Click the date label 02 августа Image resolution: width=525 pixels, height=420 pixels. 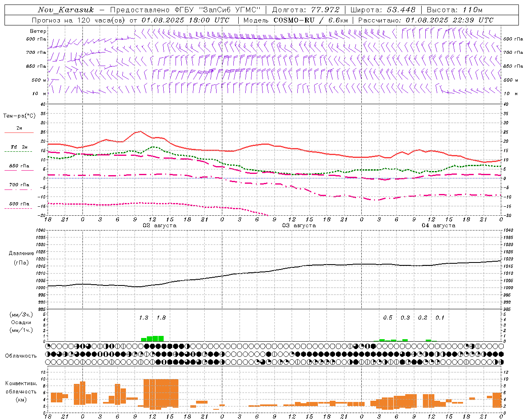[160, 226]
